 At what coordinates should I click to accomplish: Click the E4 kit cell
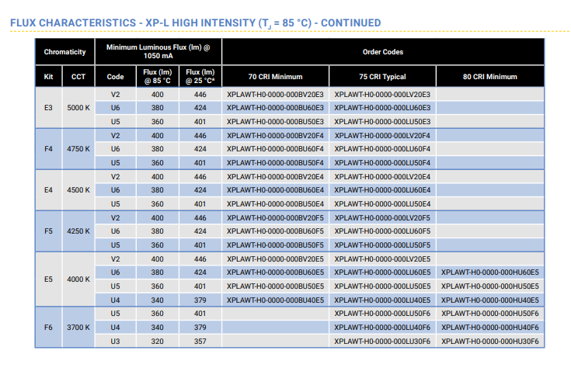pyautogui.click(x=48, y=190)
